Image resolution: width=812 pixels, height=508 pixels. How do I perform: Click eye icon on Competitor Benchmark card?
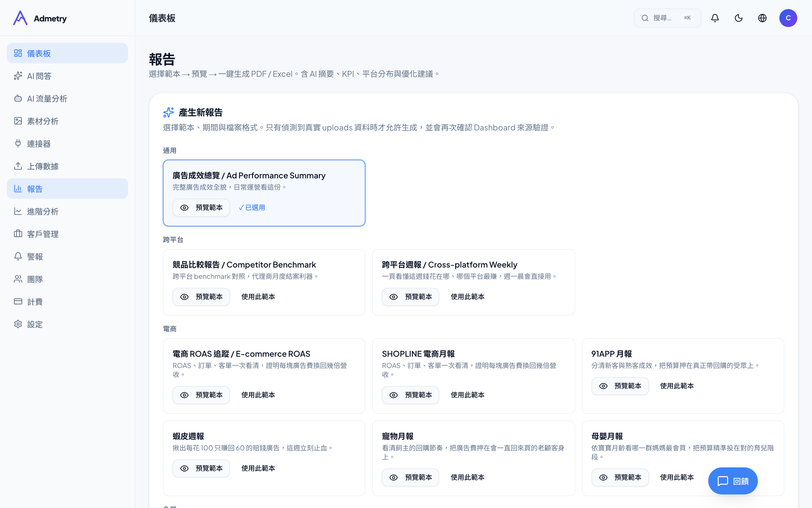[x=185, y=297]
